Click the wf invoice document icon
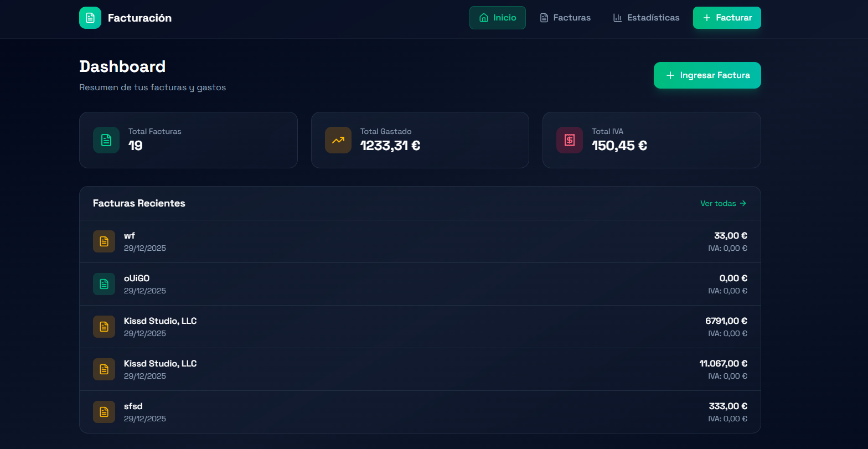 tap(104, 241)
